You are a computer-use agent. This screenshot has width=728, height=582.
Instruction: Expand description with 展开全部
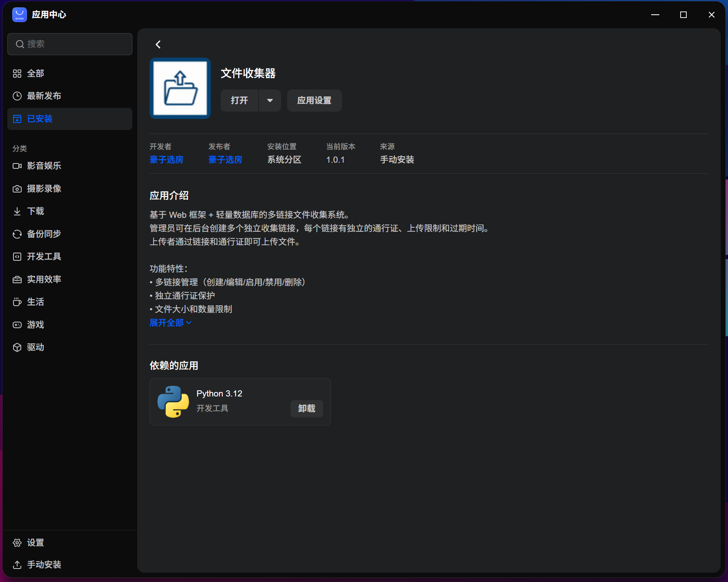click(170, 323)
